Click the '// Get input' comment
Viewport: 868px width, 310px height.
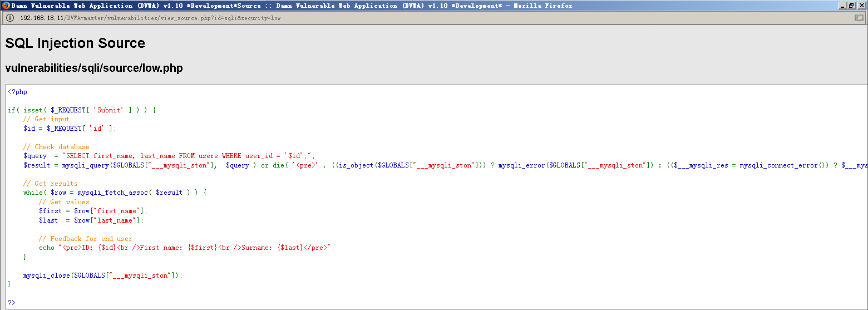(x=46, y=119)
